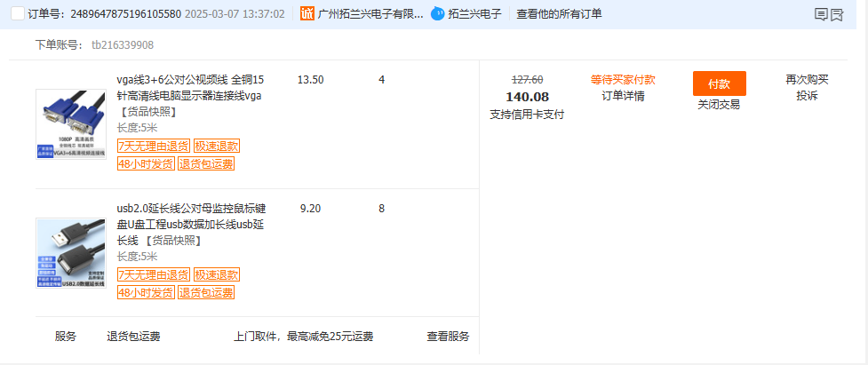Viewport: 868px width, 365px height.
Task: Select the order checkbox beside 订单号
Action: click(x=18, y=14)
